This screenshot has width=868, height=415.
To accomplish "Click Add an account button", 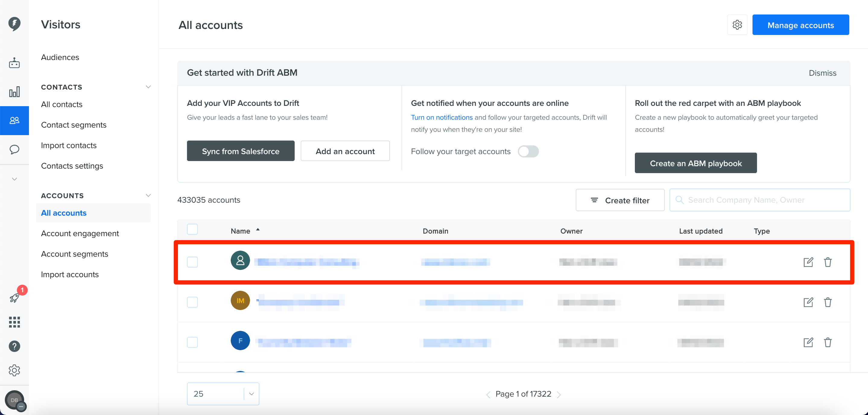I will [x=345, y=151].
